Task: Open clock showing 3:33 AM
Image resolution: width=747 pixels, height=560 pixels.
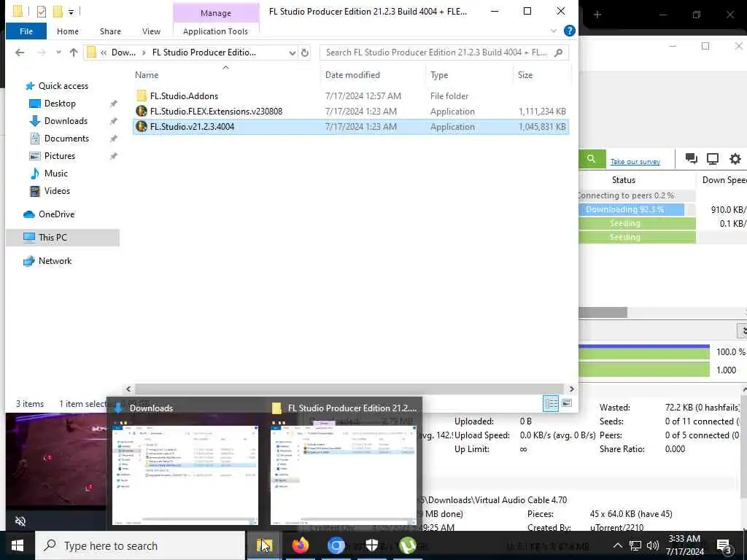Action: tap(684, 545)
